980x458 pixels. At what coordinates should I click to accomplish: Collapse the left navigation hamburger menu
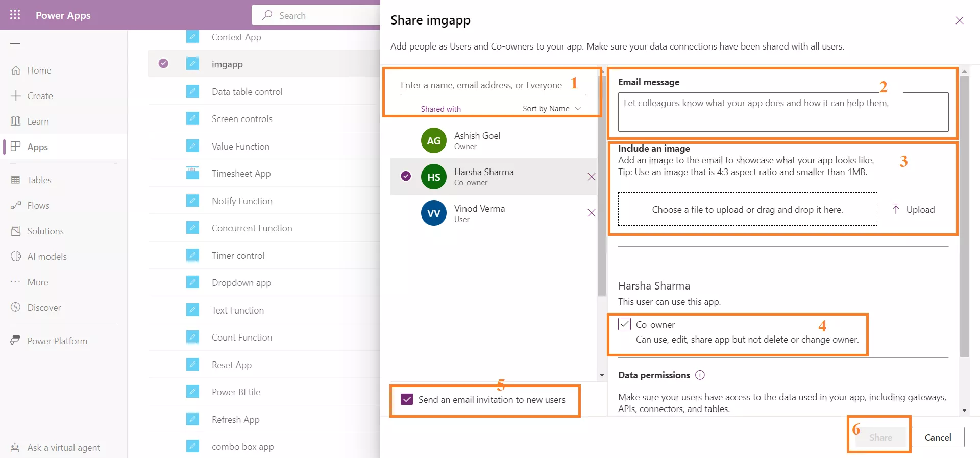pos(15,43)
